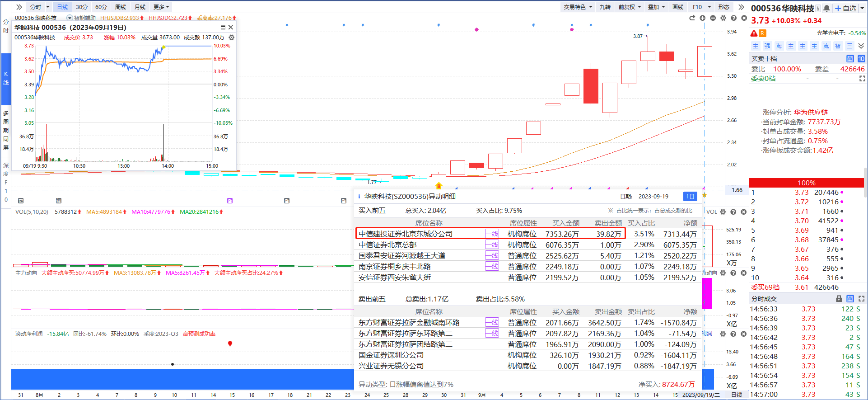Open the F10 company info
The height and width of the screenshot is (400, 868).
(x=697, y=7)
